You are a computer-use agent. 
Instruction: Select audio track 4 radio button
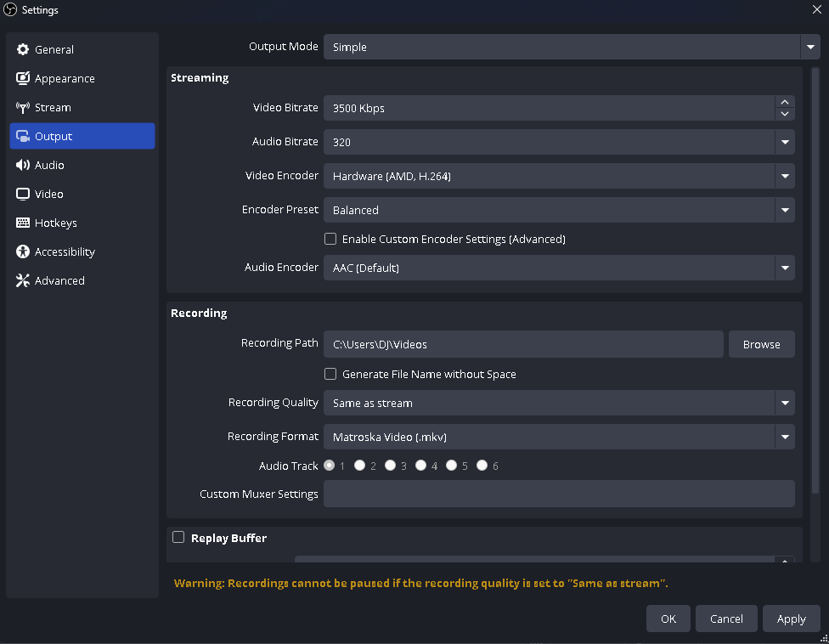coord(420,466)
